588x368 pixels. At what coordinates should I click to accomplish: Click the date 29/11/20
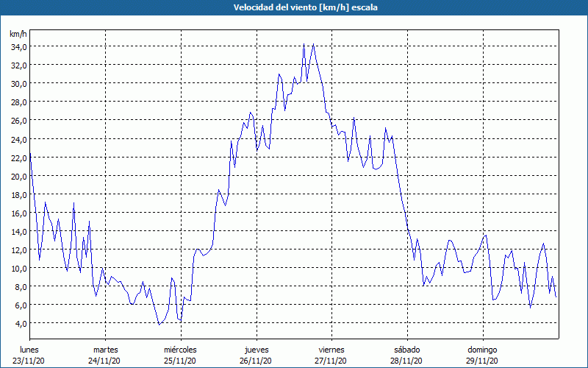[482, 361]
